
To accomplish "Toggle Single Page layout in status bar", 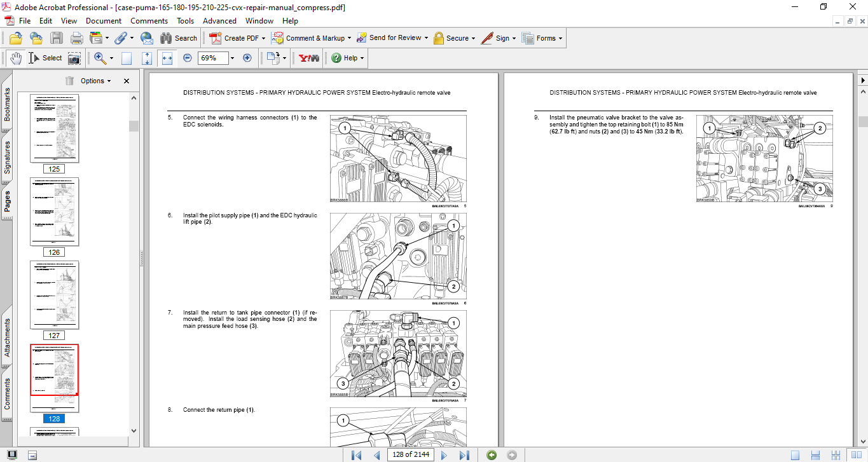I will (x=796, y=454).
